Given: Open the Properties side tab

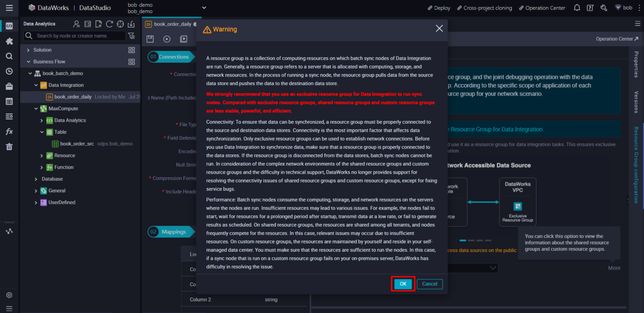Looking at the screenshot, I should pyautogui.click(x=636, y=64).
